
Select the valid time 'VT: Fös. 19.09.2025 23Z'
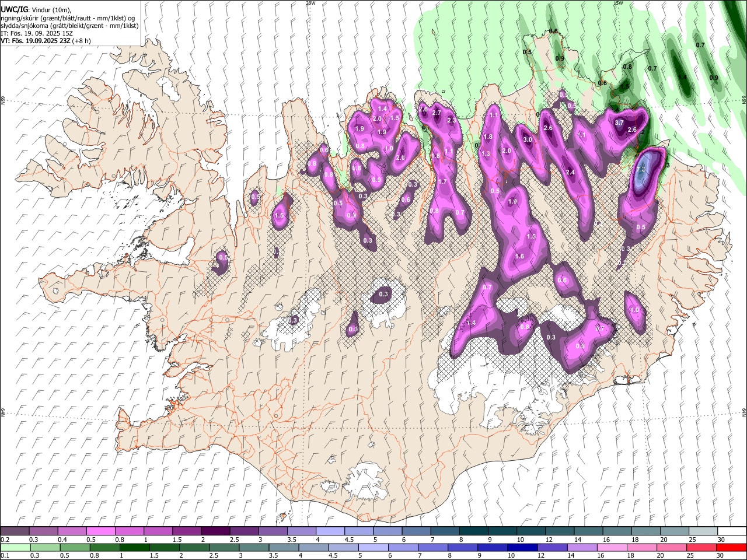pos(35,41)
